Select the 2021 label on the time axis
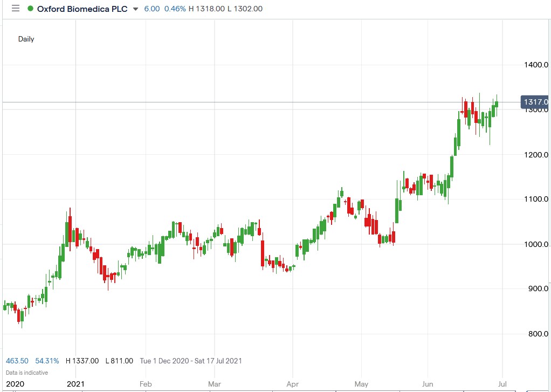The image size is (551, 392). (77, 384)
